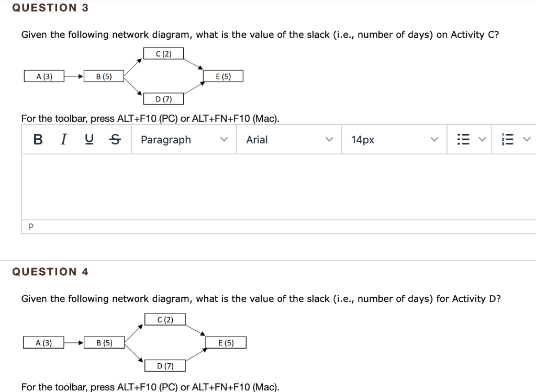Click the P element path indicator
Image resolution: width=536 pixels, height=392 pixels.
(30, 227)
